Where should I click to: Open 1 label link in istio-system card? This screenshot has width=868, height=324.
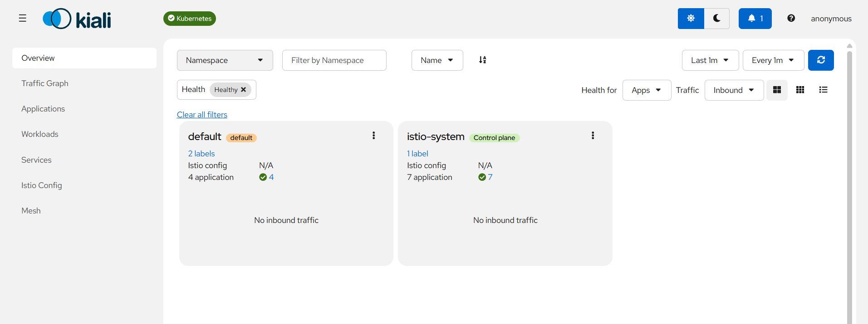pos(417,154)
